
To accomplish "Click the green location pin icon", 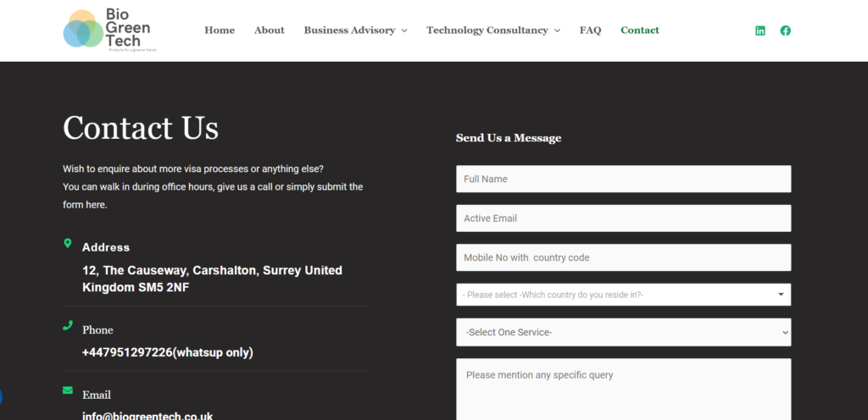I will pyautogui.click(x=68, y=244).
